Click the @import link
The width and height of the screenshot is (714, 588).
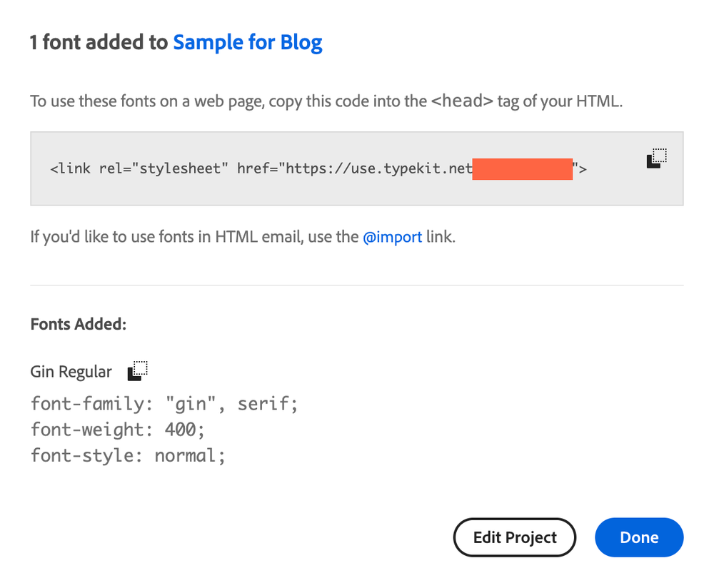click(392, 237)
